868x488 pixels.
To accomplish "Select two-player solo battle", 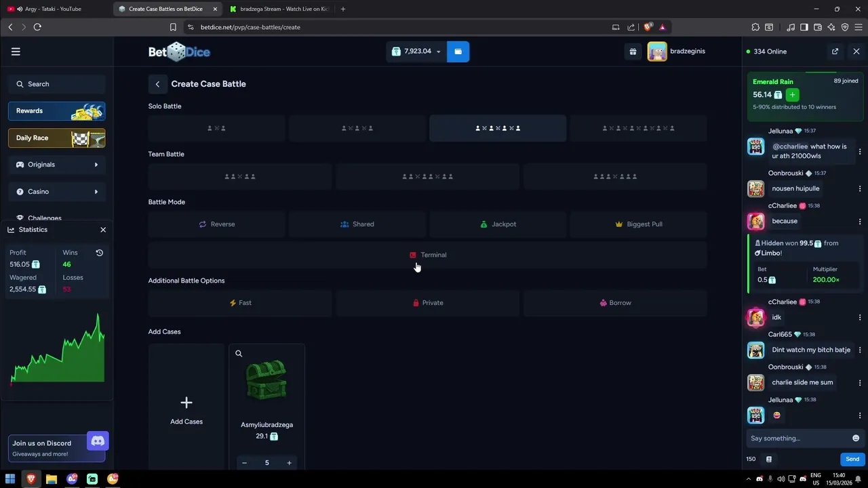I will (x=217, y=128).
